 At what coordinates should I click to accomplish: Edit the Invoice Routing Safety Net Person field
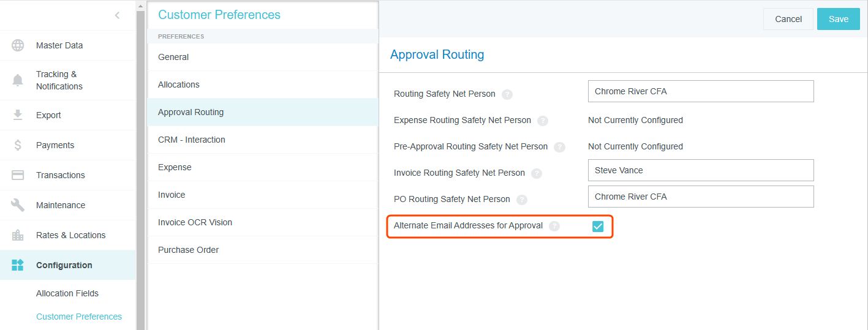coord(700,170)
